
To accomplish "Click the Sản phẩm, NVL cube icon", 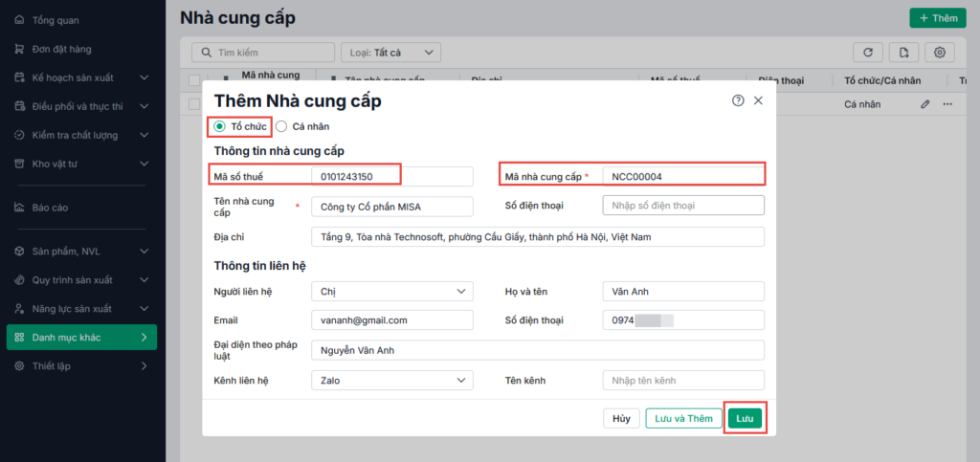I will [x=19, y=252].
